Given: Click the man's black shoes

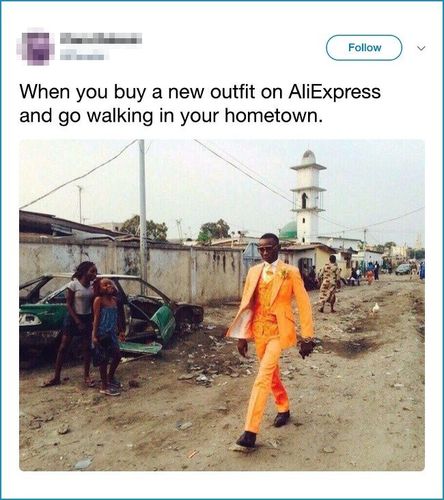Looking at the screenshot, I should [x=263, y=430].
